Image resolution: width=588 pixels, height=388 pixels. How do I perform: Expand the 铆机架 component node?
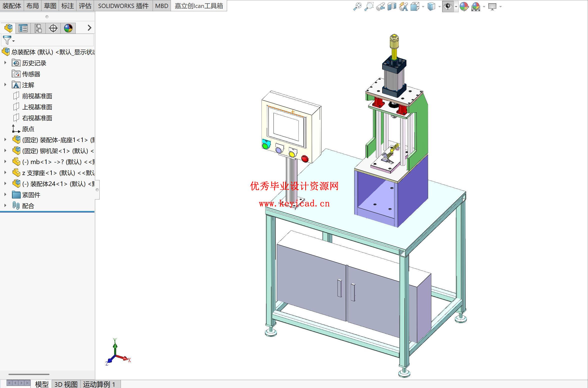5,151
